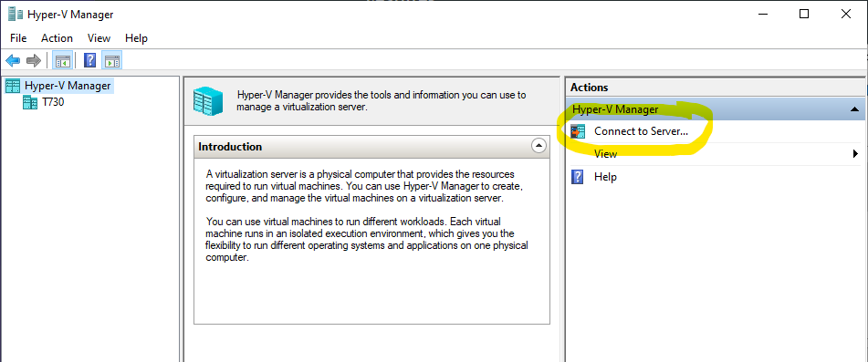Click the Actions pane title

589,88
